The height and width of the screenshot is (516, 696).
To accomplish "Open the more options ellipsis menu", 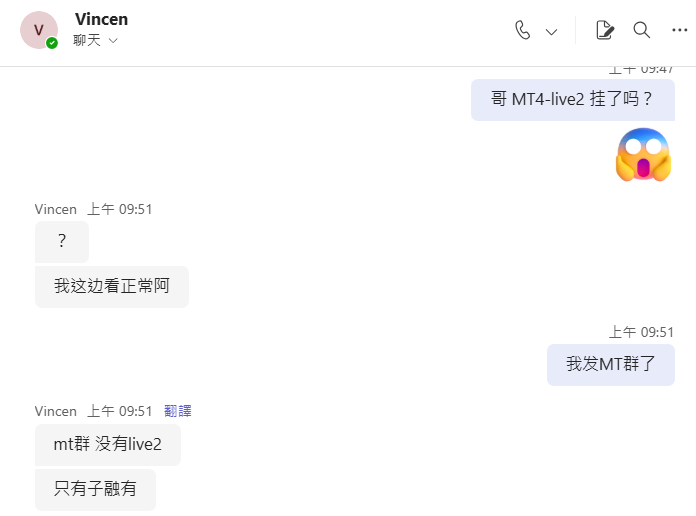I will point(680,30).
